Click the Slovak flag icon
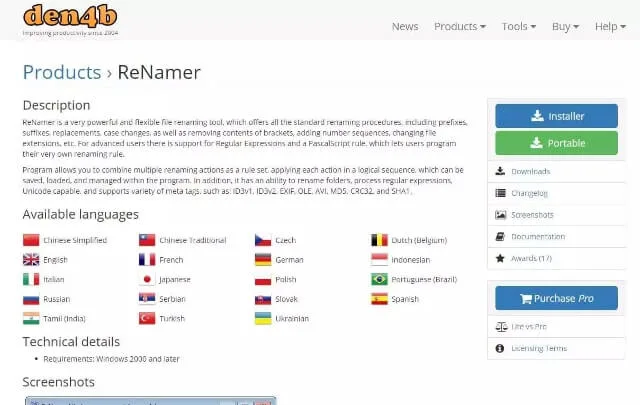 point(263,299)
